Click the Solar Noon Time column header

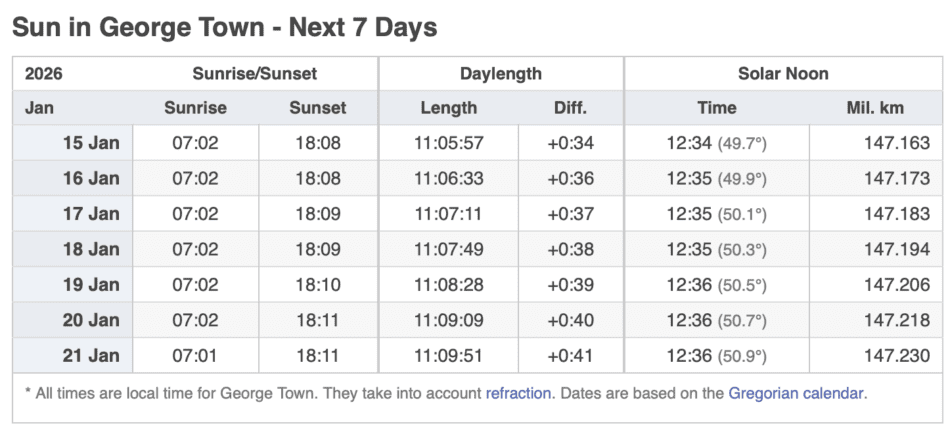click(716, 108)
